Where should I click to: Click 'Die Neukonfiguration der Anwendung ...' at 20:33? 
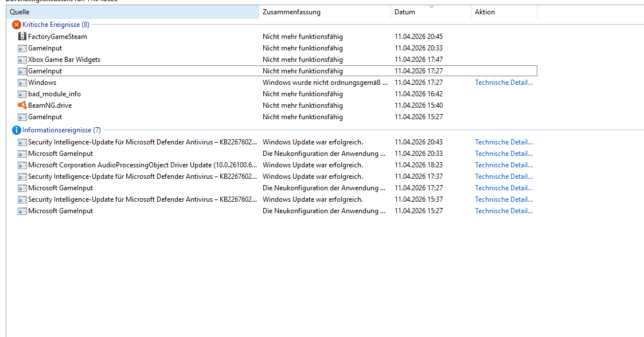(324, 154)
